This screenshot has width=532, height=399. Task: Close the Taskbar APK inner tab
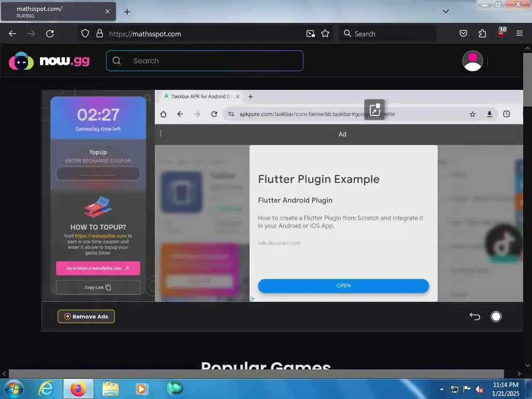point(238,97)
